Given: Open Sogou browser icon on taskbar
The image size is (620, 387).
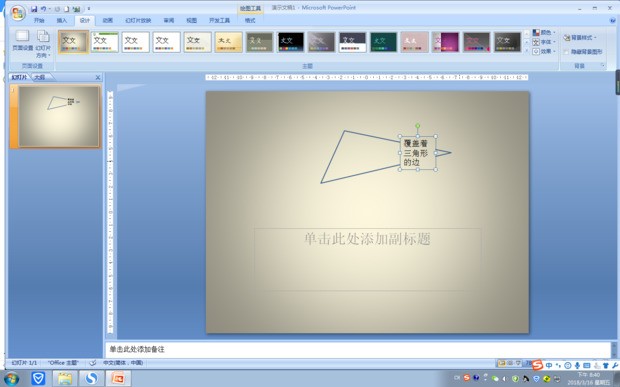Looking at the screenshot, I should 91,379.
